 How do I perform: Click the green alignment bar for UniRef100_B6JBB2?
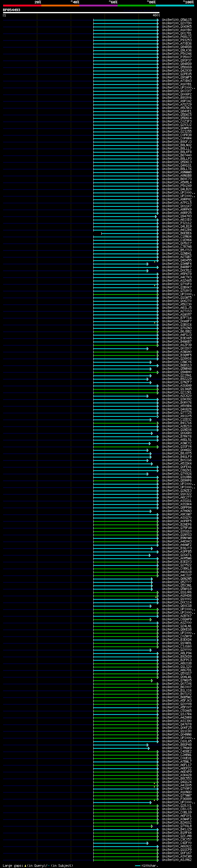[x=126, y=332]
